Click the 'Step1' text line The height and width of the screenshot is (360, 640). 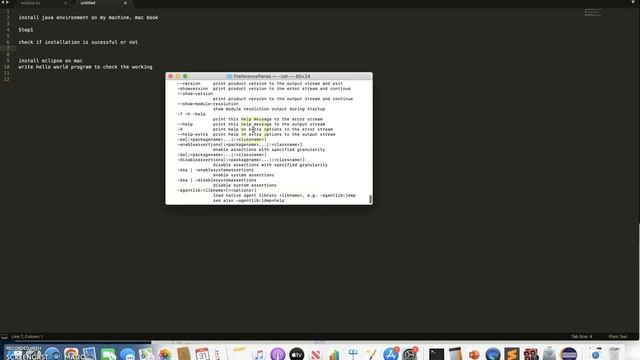click(x=26, y=30)
